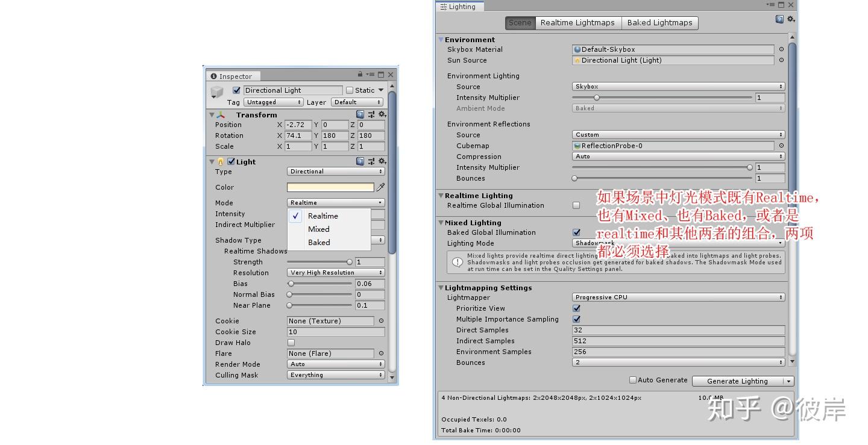Click the Inspector panel tab
868x445 pixels.
(x=232, y=76)
